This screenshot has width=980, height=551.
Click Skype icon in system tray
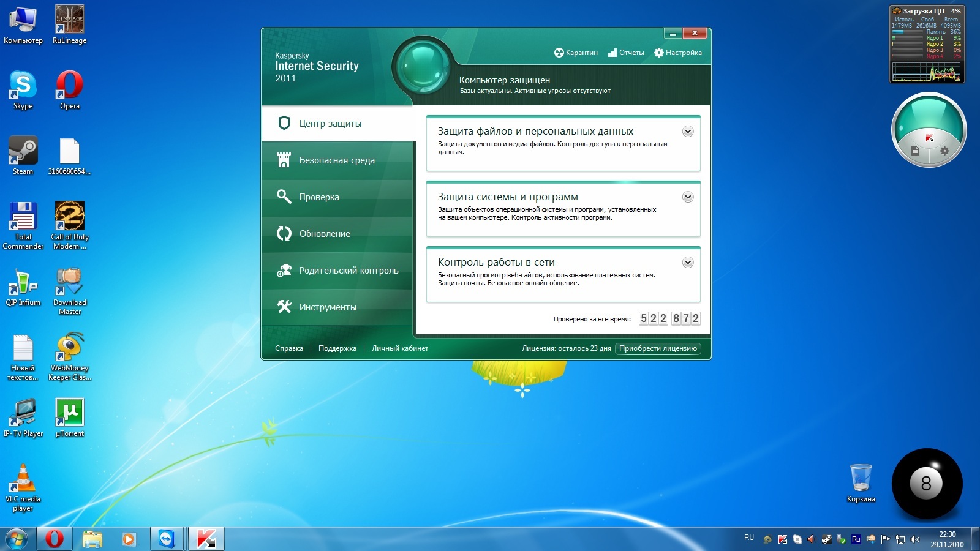[797, 539]
